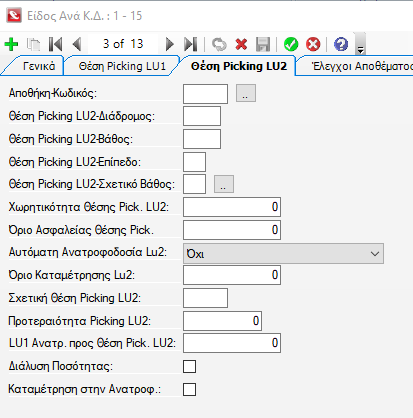The height and width of the screenshot is (418, 413).
Task: Click Χωρητικότητα Θέσης Pick. LU2 field
Action: tap(232, 207)
